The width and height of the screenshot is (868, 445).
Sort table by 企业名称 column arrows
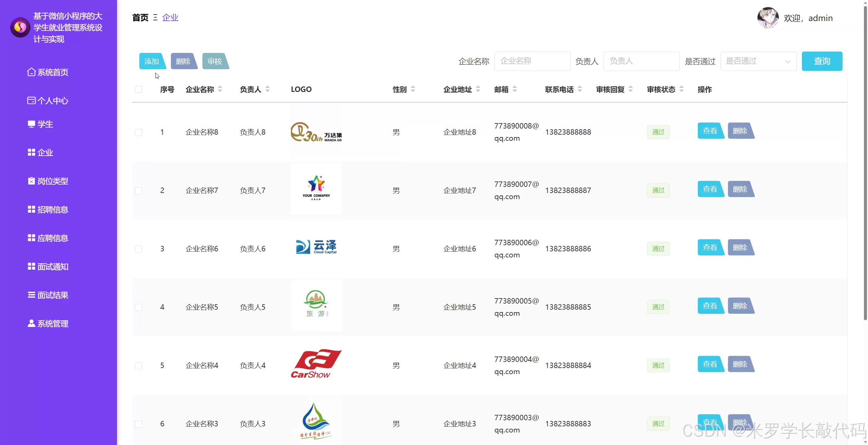(x=220, y=89)
